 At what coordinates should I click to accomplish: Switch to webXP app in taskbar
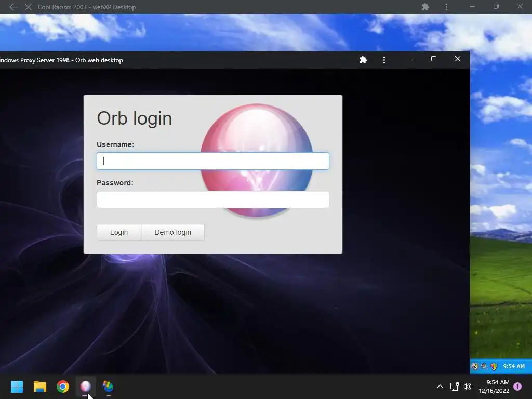(x=108, y=387)
